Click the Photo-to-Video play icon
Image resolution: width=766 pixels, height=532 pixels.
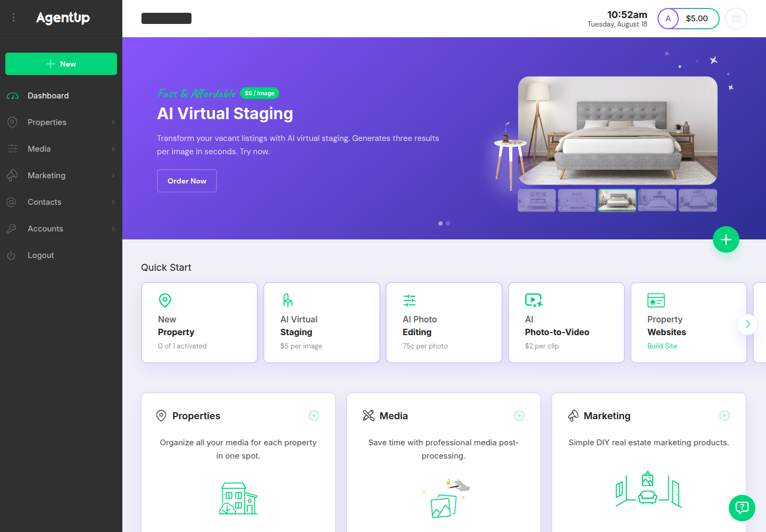coord(534,300)
